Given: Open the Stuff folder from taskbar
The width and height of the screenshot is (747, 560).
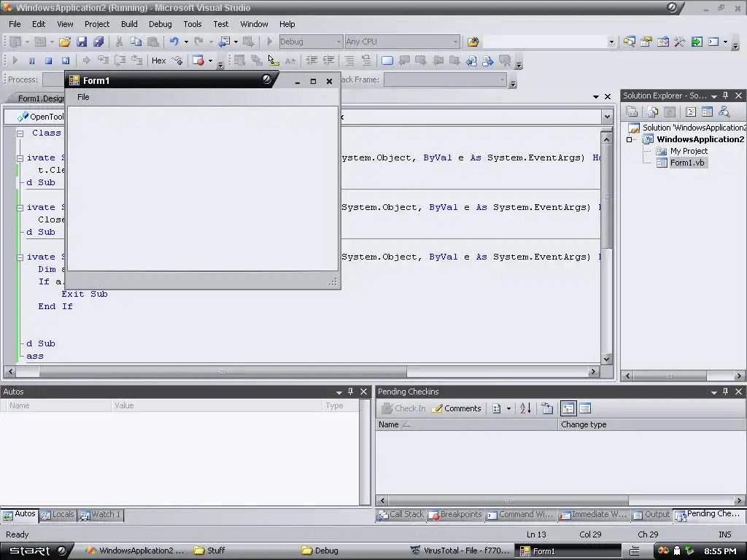Looking at the screenshot, I should point(209,551).
